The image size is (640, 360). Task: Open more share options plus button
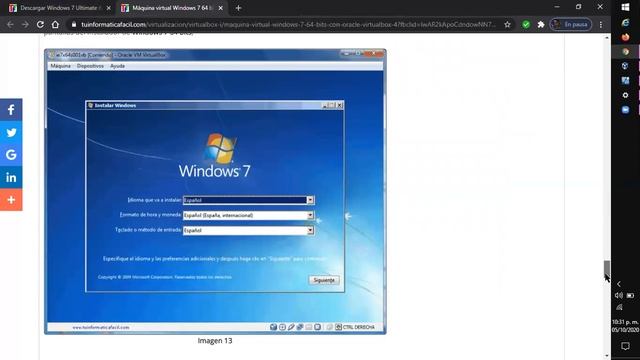(x=11, y=200)
